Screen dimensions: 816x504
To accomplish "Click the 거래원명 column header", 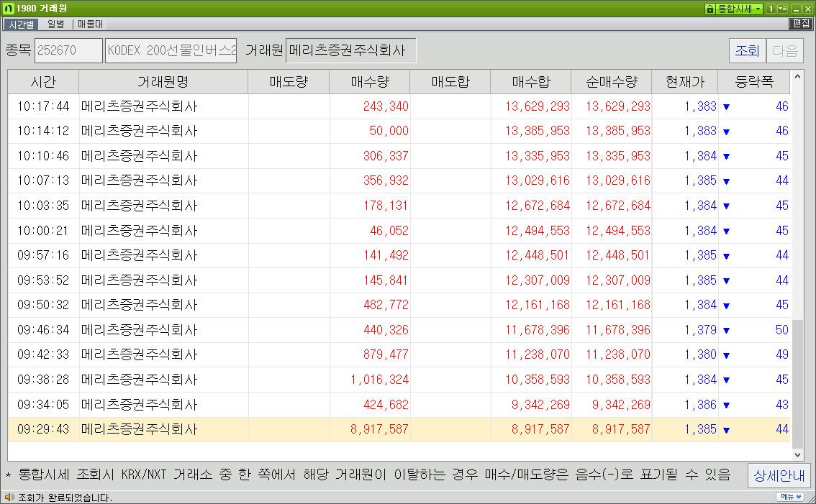I will [x=163, y=82].
